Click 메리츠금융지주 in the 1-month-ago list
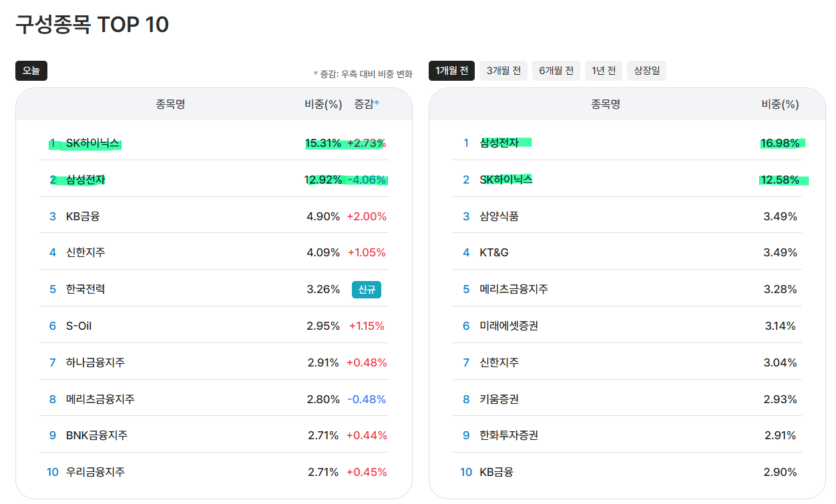Viewport: 836px width, 504px height. (x=514, y=290)
